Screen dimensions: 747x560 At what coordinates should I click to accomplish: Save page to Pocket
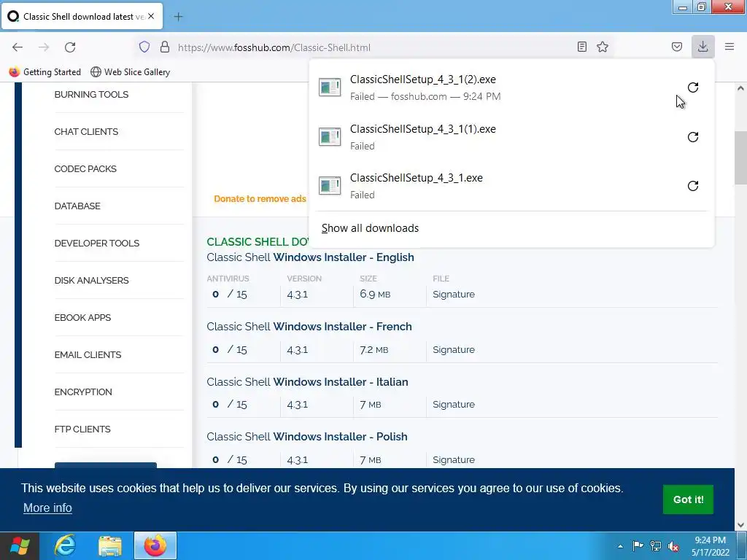[x=676, y=47]
